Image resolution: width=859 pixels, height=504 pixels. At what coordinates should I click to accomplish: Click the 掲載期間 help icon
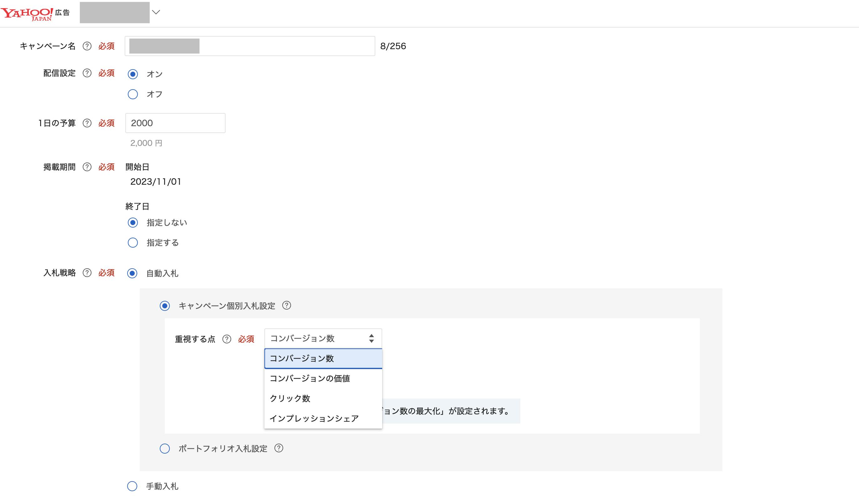[x=88, y=167]
